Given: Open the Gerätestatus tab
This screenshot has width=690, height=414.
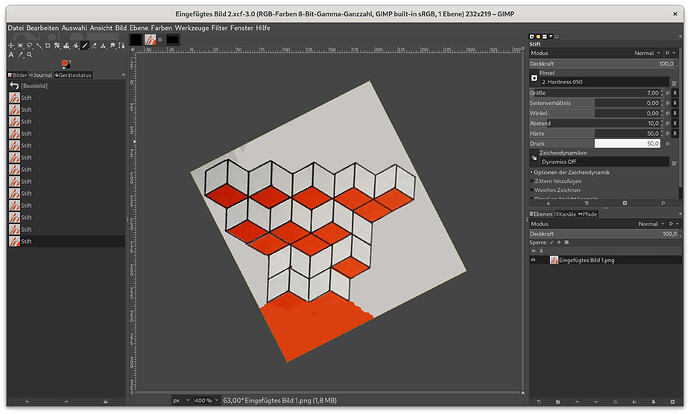Looking at the screenshot, I should pos(73,74).
